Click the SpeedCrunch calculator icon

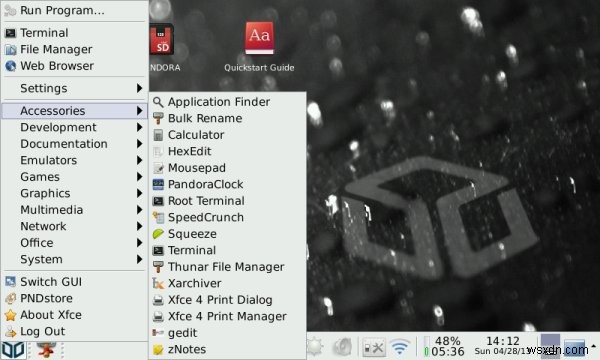pyautogui.click(x=158, y=217)
